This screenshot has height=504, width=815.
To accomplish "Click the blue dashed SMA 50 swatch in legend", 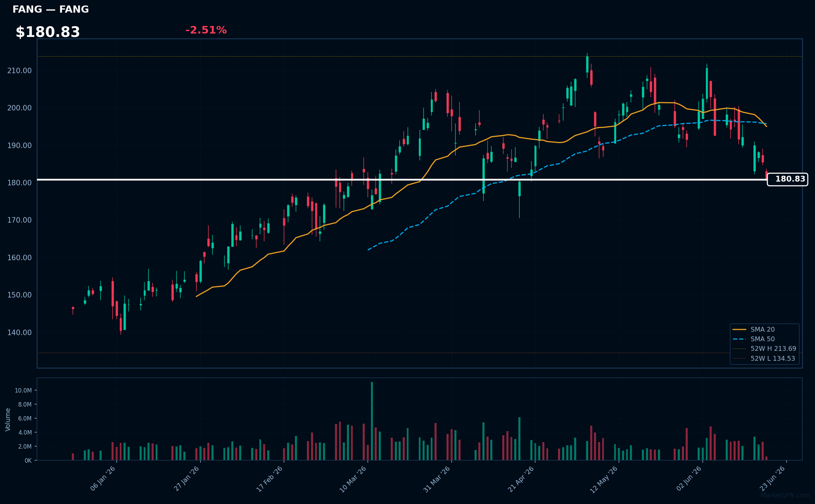I will pos(739,339).
